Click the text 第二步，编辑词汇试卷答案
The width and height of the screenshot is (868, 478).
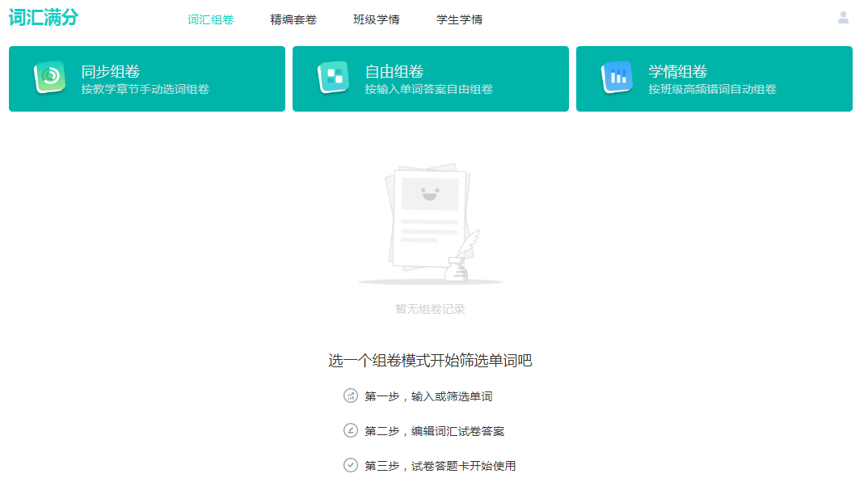coord(435,431)
